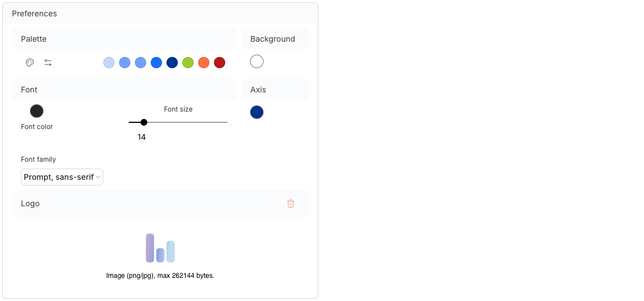Pick the dark navy palette color
Viewport: 644px width, 301px height.
172,63
